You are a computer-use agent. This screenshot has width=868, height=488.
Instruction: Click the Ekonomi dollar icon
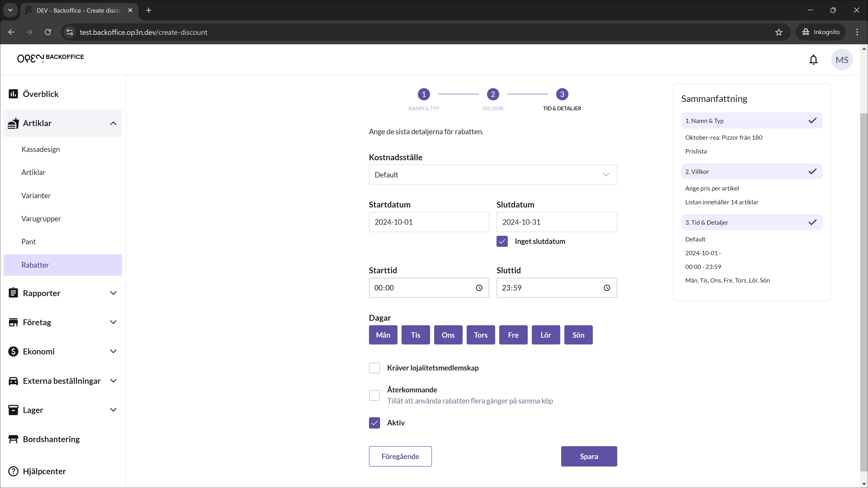click(13, 351)
